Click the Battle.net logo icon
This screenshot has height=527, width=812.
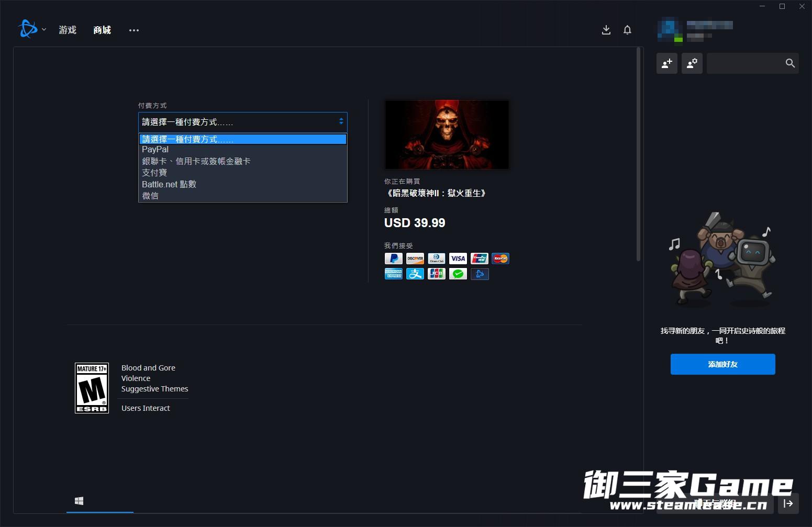27,29
